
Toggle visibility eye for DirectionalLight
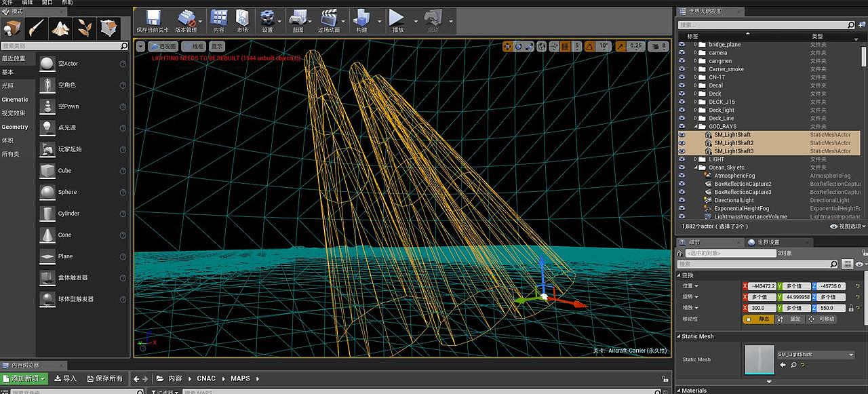[682, 201]
